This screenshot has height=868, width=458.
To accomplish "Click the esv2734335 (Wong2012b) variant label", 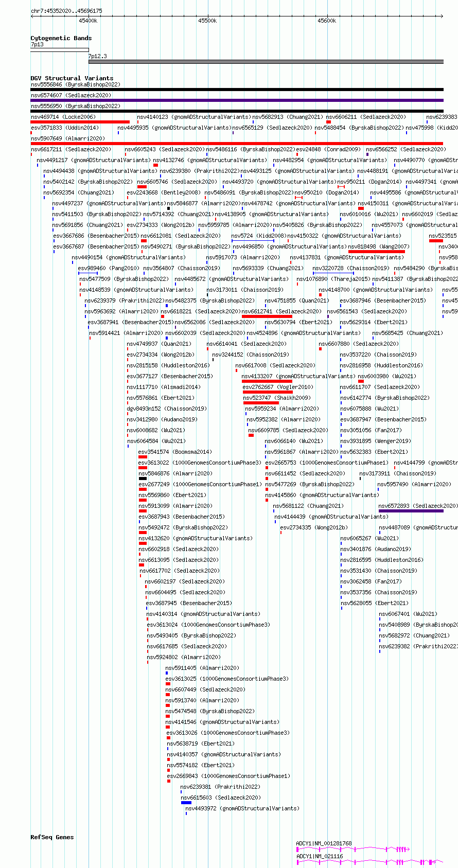I will click(314, 527).
